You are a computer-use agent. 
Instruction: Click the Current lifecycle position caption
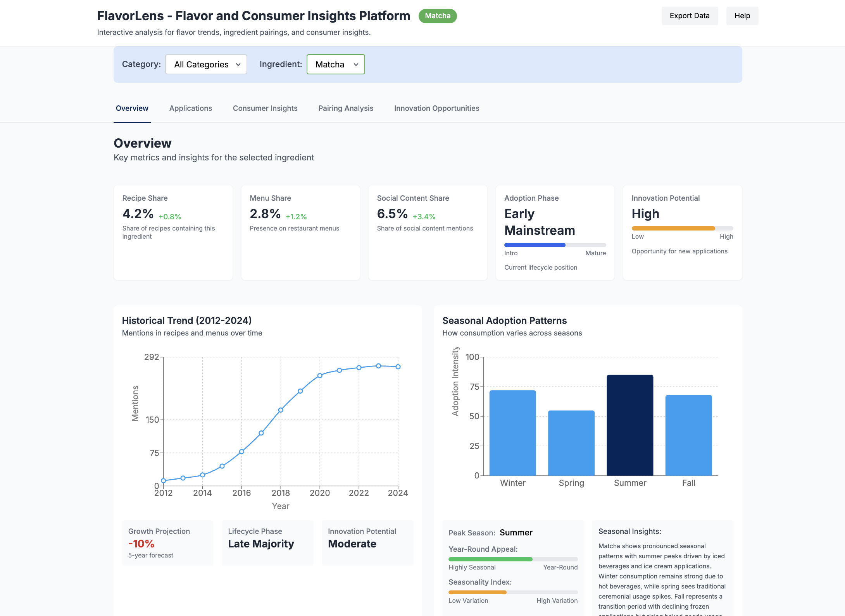coord(541,267)
